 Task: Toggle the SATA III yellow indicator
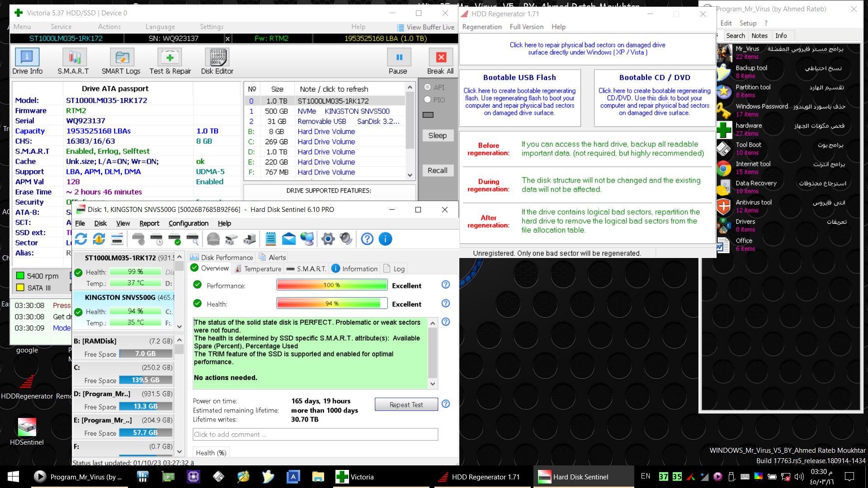tap(20, 287)
